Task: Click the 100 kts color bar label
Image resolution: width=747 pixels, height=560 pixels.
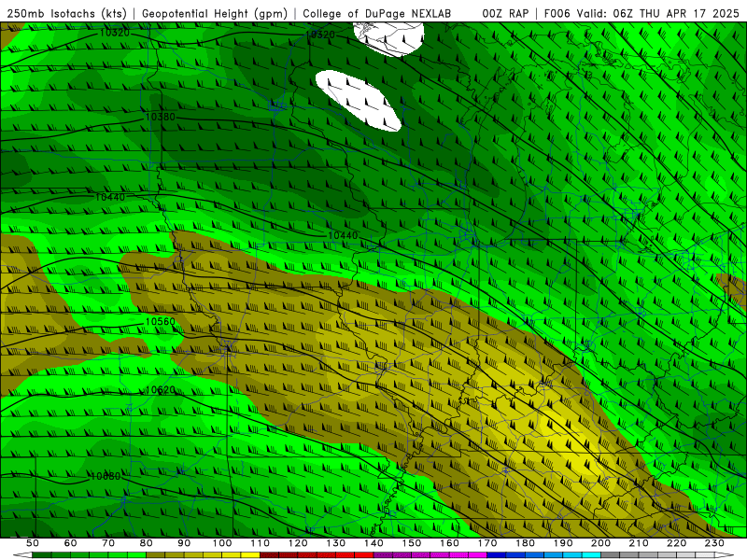Action: pos(222,543)
